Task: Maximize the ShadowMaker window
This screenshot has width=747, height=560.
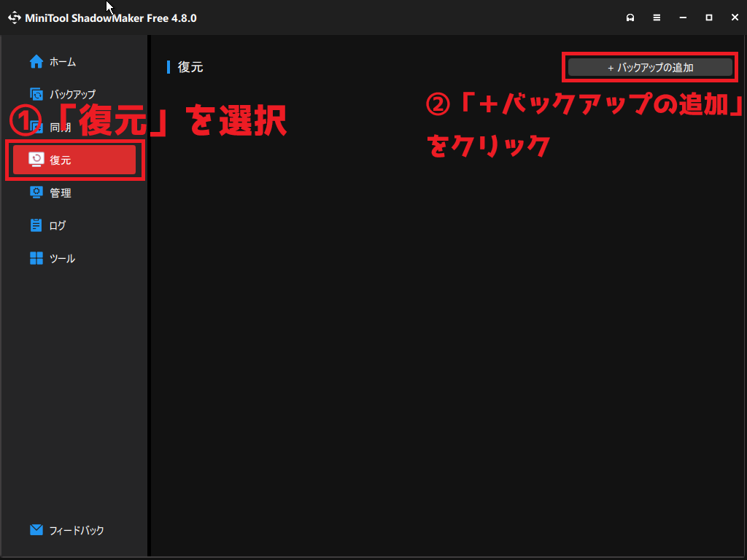Action: coord(708,17)
